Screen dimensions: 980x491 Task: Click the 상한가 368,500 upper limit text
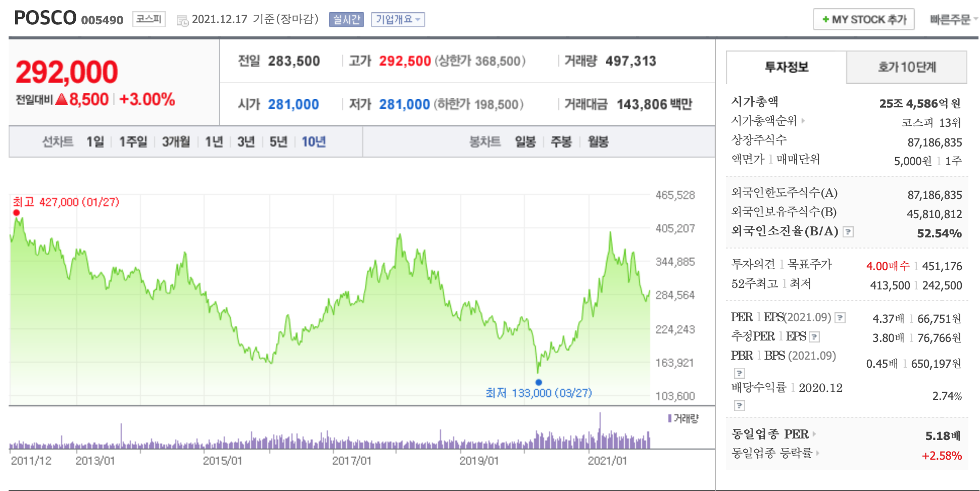[x=480, y=61]
